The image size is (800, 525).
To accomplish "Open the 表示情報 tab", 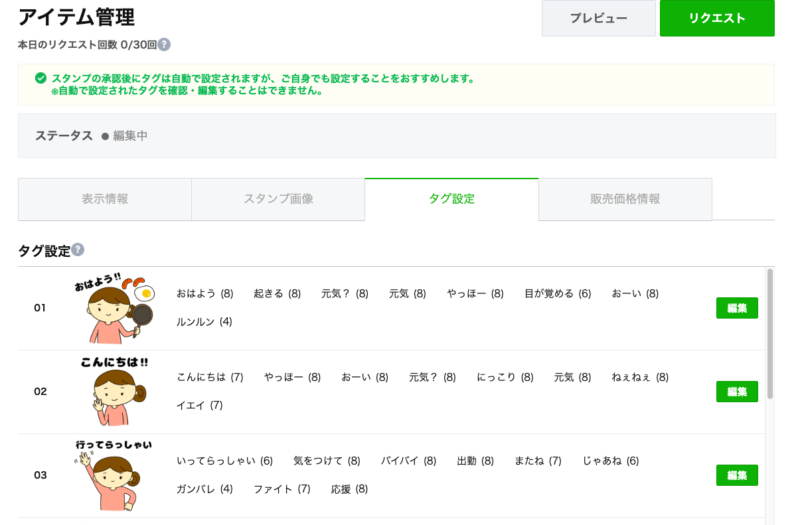I will [x=105, y=199].
